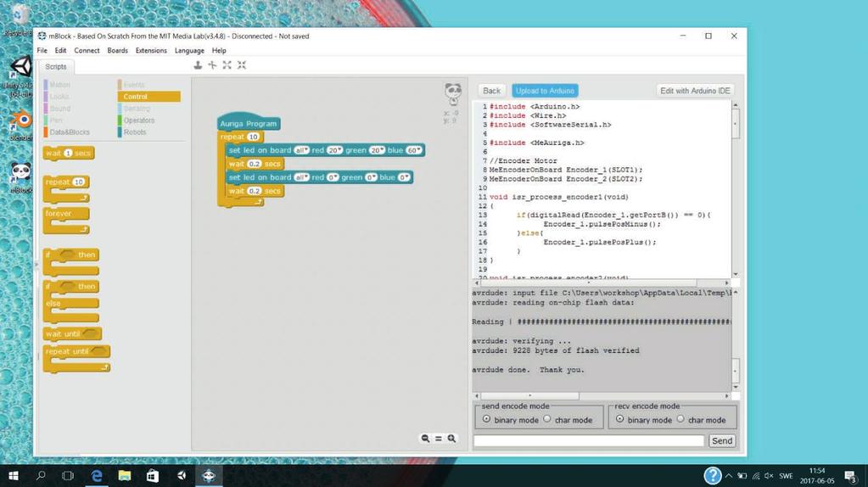Screen dimensions: 868x487
Task: Click the muted volume tray icon
Action: click(x=769, y=475)
